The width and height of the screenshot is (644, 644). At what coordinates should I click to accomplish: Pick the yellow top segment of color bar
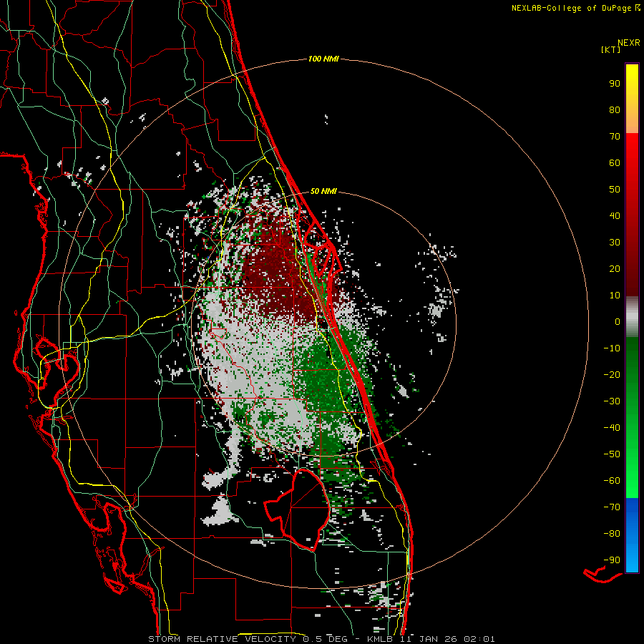tap(632, 99)
